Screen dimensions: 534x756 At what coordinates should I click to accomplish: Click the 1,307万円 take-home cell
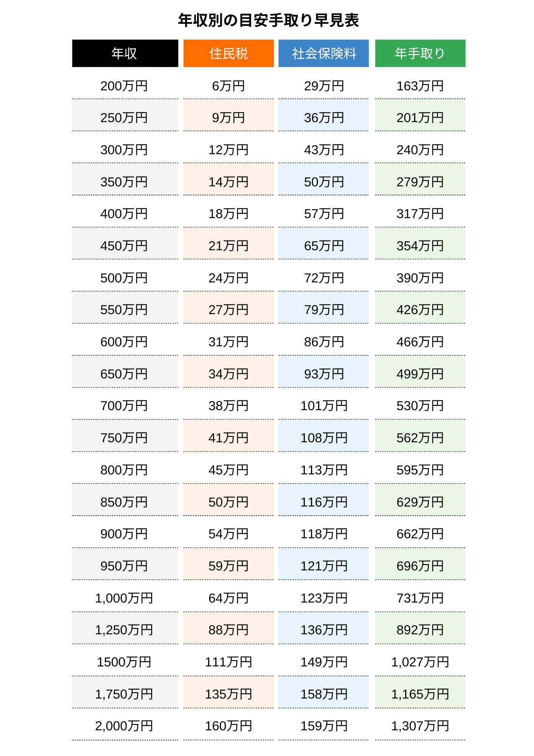(x=420, y=726)
